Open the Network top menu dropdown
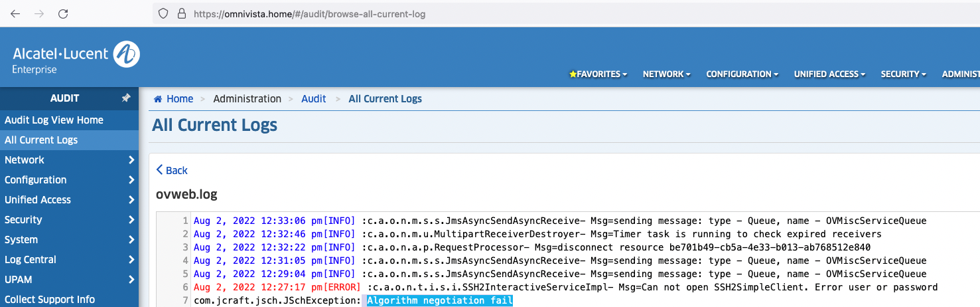 (x=666, y=74)
